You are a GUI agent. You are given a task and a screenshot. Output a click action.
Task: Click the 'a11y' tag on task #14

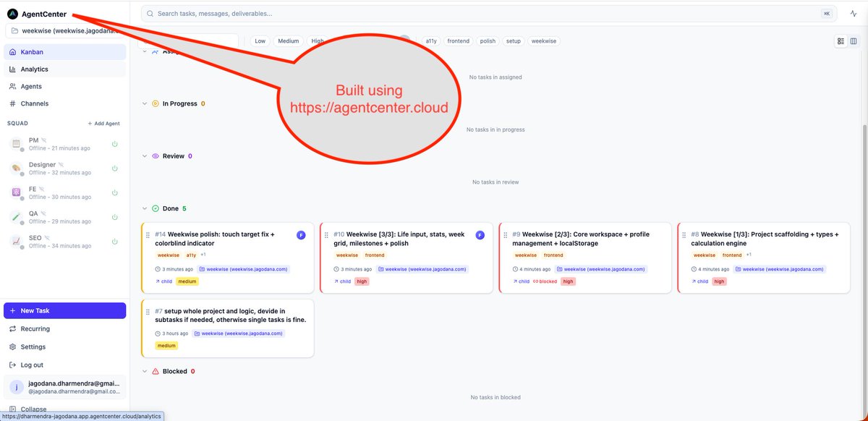click(191, 255)
